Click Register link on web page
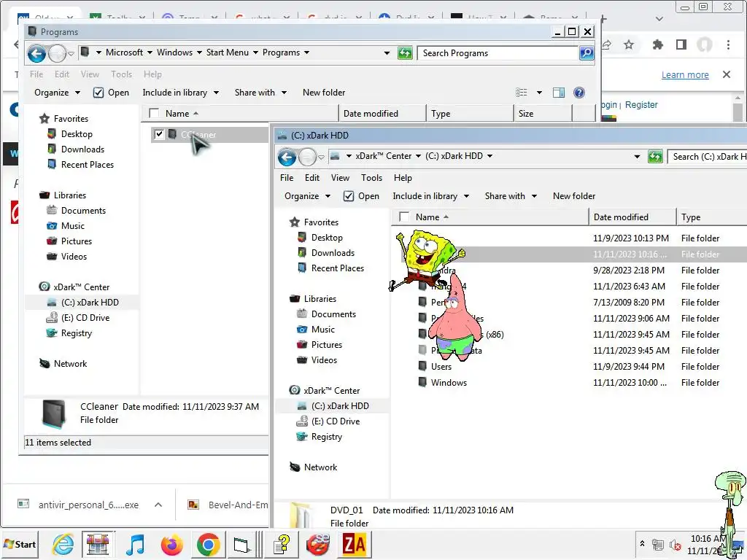Viewport: 747px width, 560px height. (640, 105)
